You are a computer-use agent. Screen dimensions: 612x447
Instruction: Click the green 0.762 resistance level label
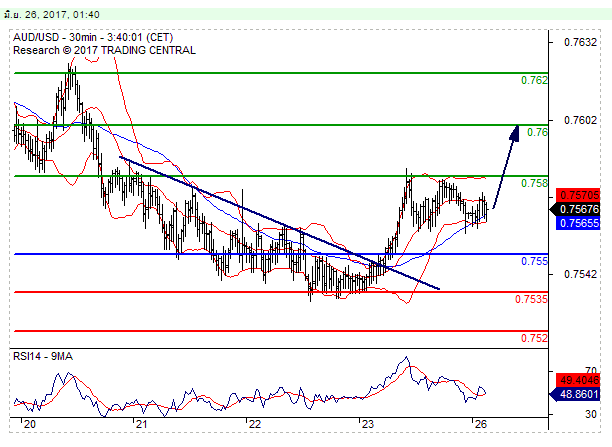coord(534,80)
